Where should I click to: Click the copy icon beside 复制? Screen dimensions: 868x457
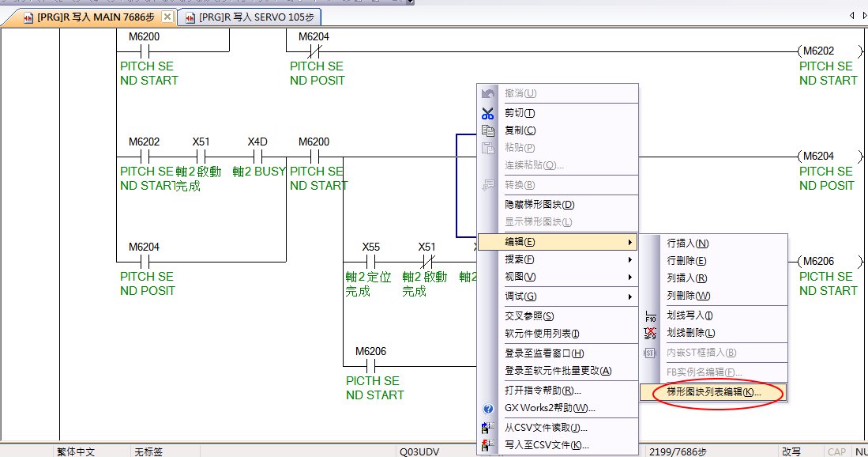point(488,130)
